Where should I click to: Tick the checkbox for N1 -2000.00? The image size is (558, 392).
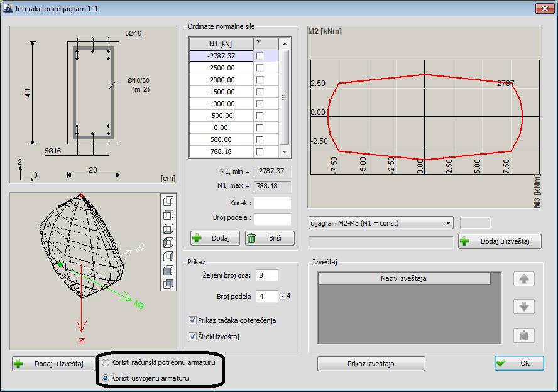pos(260,80)
